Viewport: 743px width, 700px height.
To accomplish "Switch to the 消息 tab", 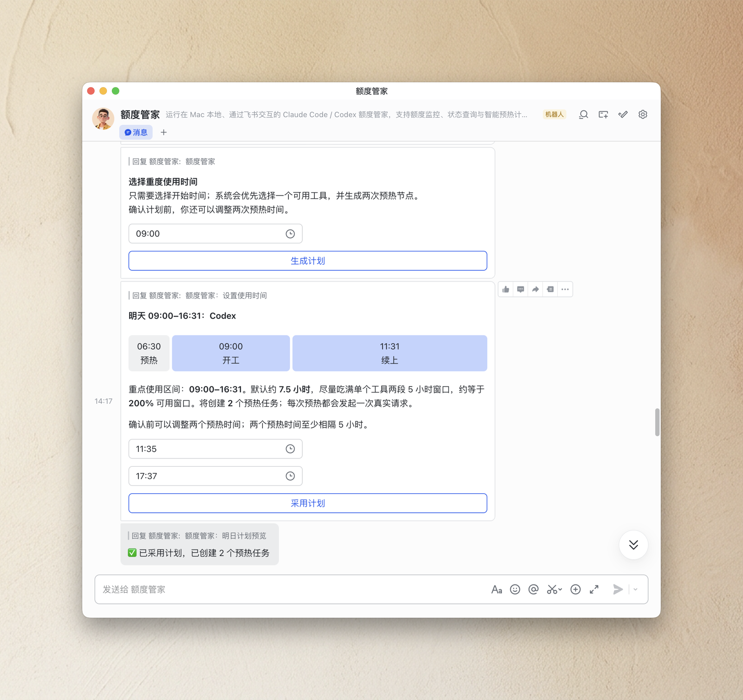I will point(136,132).
